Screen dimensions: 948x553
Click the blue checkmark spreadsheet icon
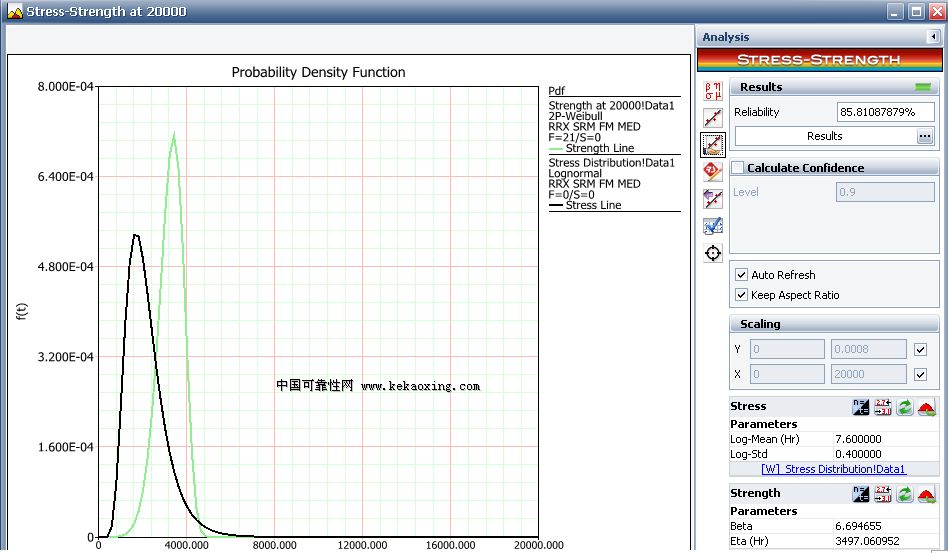(x=713, y=225)
